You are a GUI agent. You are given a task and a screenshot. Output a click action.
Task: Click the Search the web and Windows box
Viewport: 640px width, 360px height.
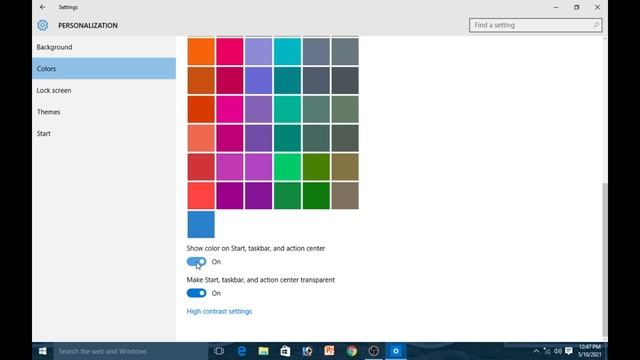[131, 351]
